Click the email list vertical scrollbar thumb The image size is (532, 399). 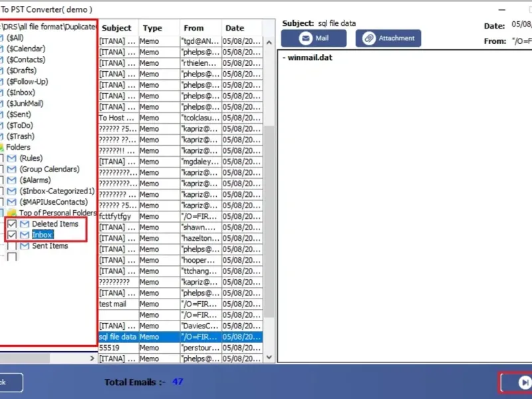pyautogui.click(x=269, y=221)
